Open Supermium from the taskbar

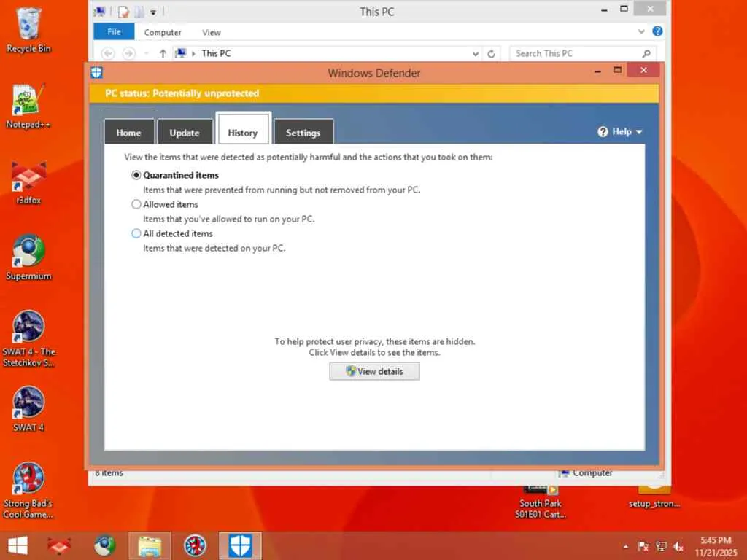pos(104,545)
